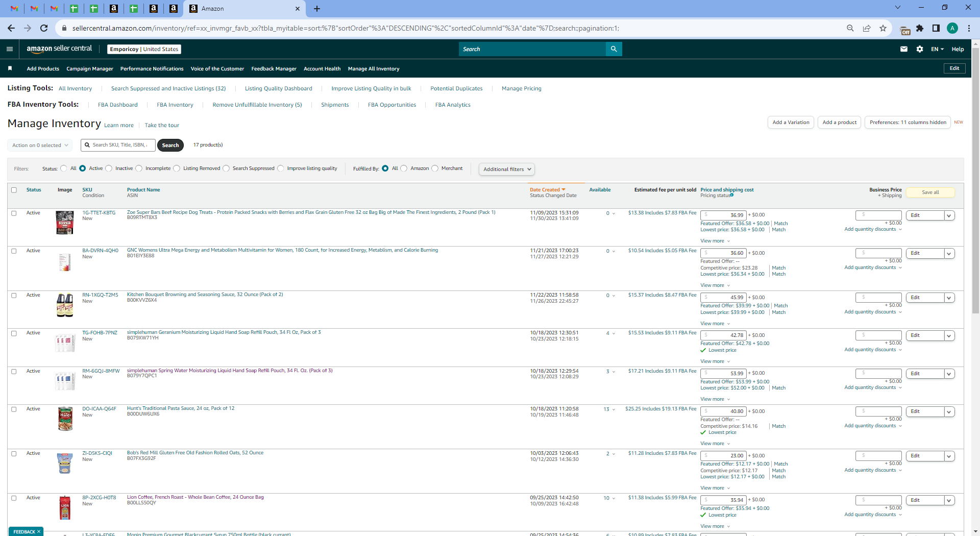The width and height of the screenshot is (980, 536).
Task: Expand View more for Bob's Red Mill pricing
Action: tap(715, 488)
